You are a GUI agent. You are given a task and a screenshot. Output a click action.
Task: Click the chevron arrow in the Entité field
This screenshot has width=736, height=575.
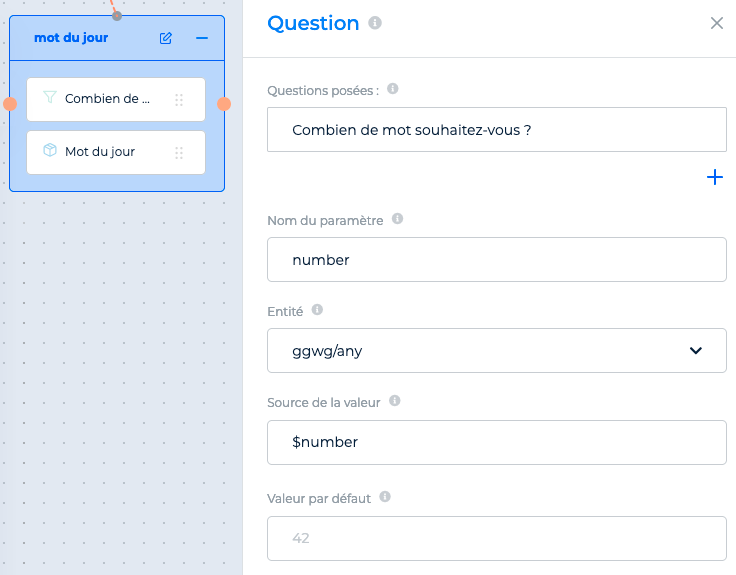point(696,351)
